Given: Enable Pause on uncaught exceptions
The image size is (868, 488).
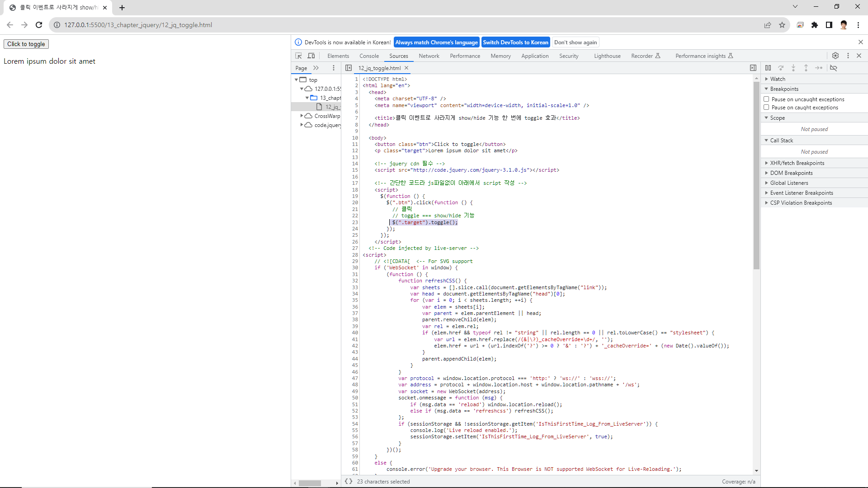Looking at the screenshot, I should pyautogui.click(x=766, y=99).
